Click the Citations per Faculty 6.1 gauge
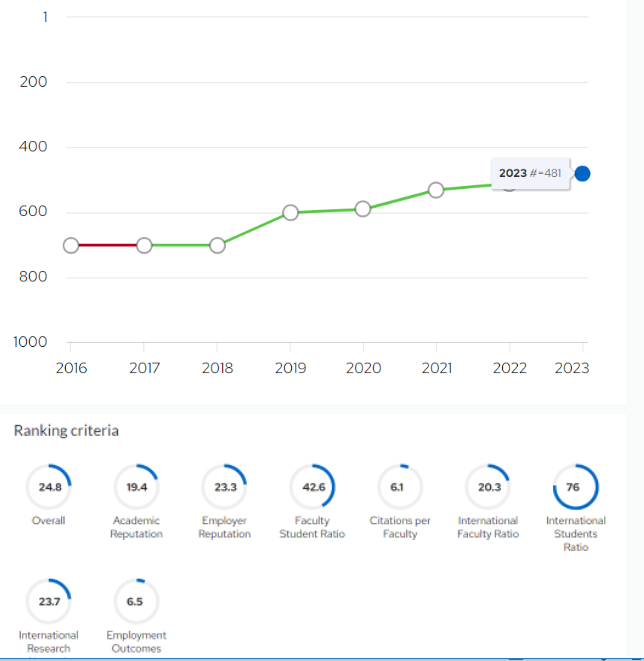644x661 pixels. click(x=400, y=487)
